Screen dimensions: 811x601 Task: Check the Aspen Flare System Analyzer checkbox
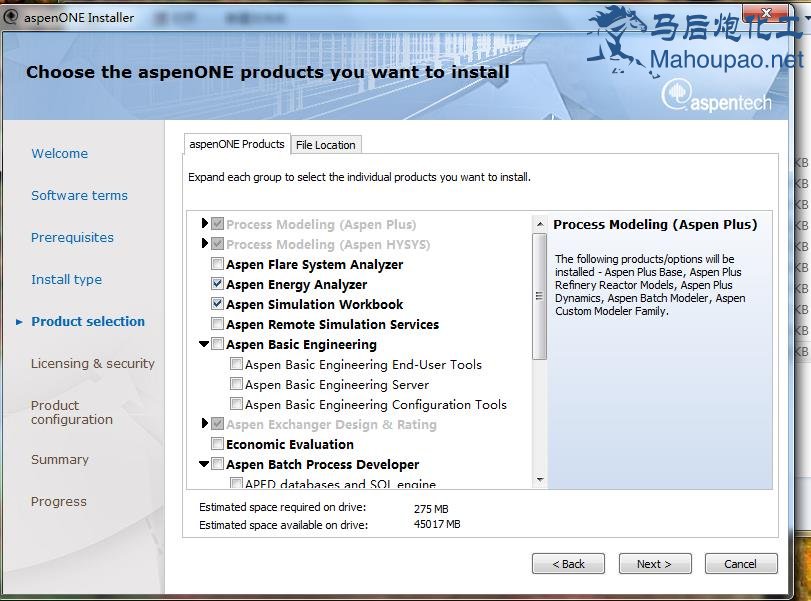pos(217,265)
